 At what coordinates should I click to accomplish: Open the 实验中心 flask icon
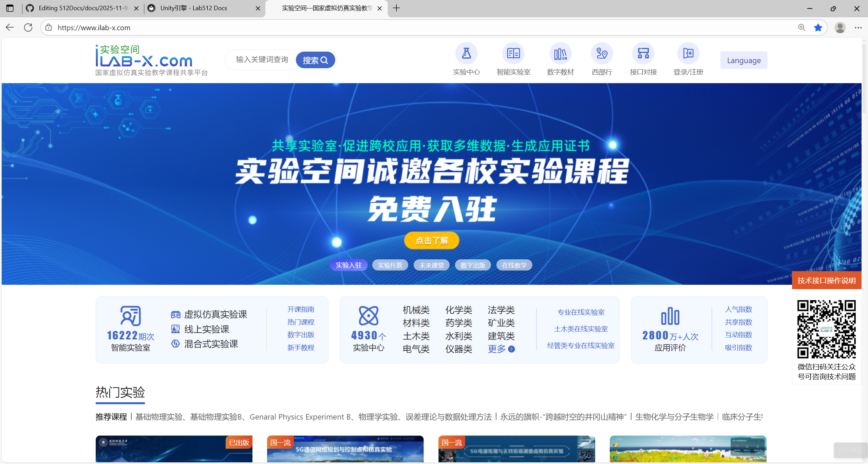coord(466,53)
